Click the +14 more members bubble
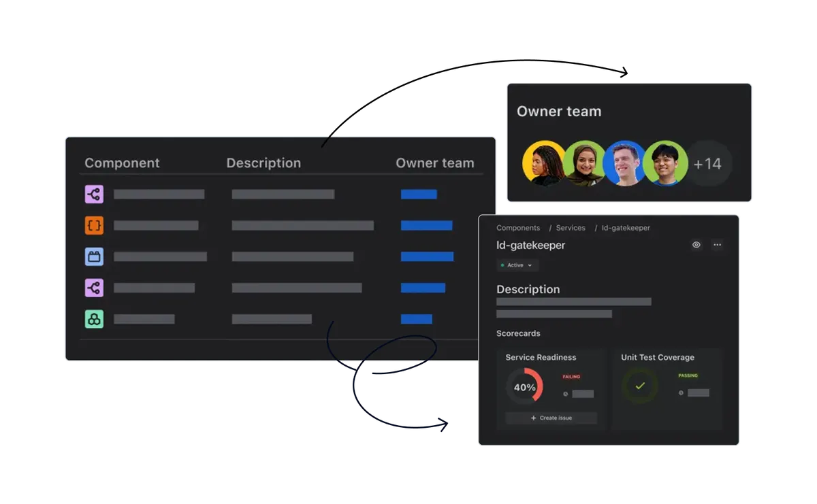817x504 pixels. 707,164
